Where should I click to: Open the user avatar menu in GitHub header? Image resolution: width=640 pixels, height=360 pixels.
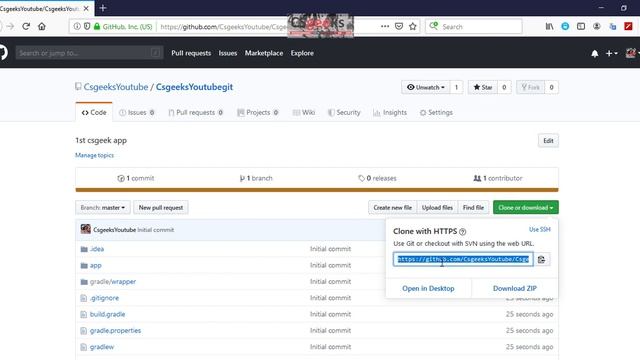(632, 53)
